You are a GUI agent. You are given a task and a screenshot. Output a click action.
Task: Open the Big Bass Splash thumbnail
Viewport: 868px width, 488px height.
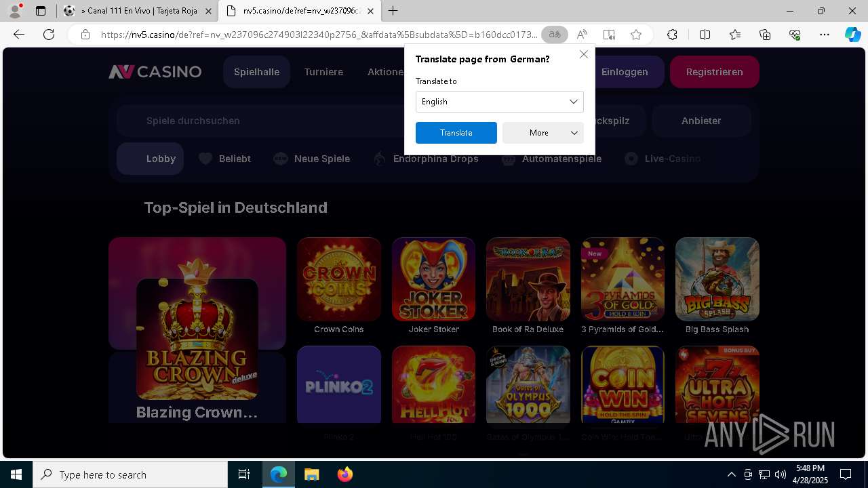(x=717, y=279)
